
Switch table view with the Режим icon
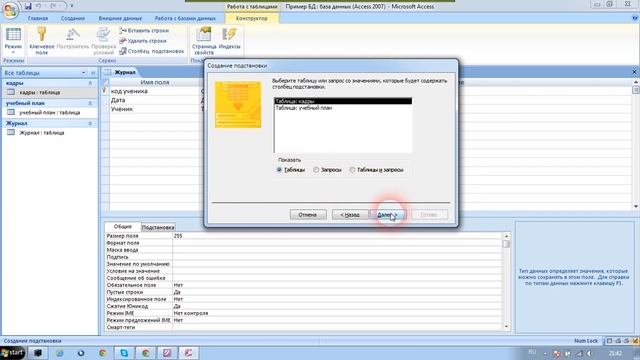click(13, 35)
